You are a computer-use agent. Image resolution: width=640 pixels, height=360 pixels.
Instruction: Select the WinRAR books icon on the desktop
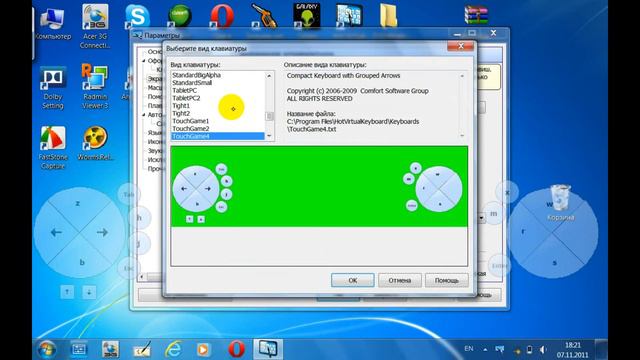[476, 15]
